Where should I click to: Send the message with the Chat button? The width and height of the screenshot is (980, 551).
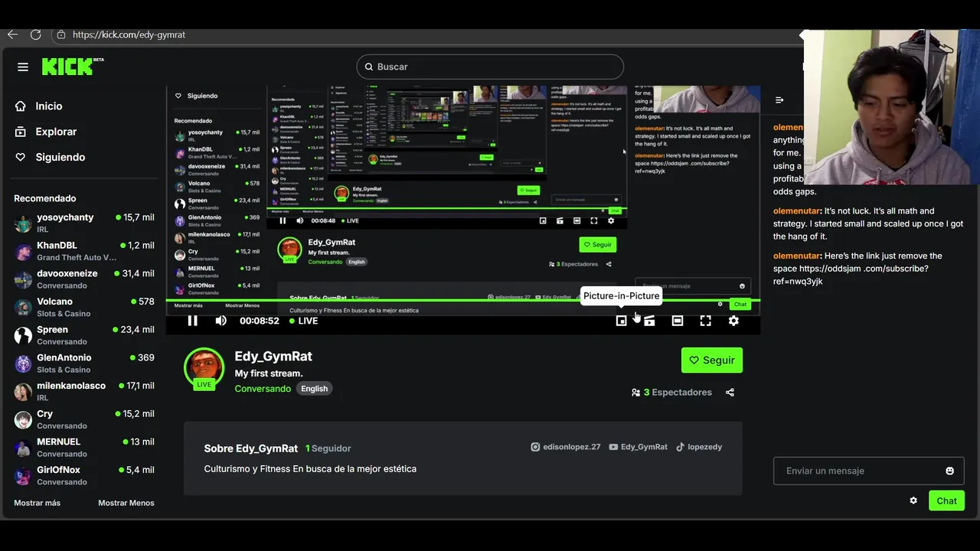947,500
